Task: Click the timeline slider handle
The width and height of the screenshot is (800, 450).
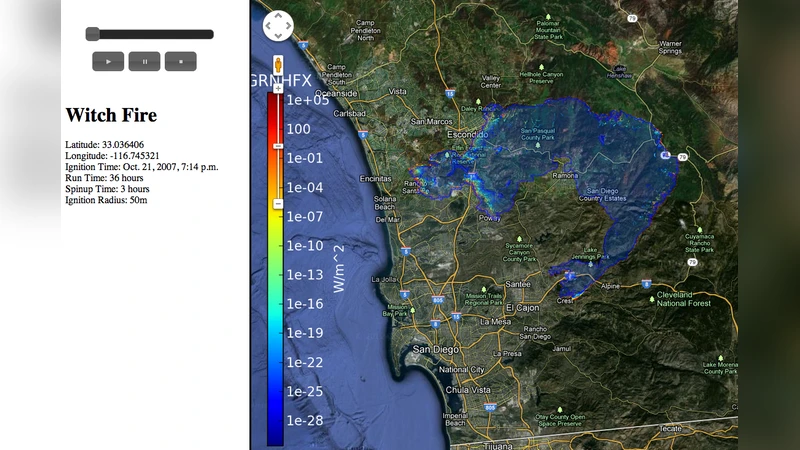Action: (92, 34)
